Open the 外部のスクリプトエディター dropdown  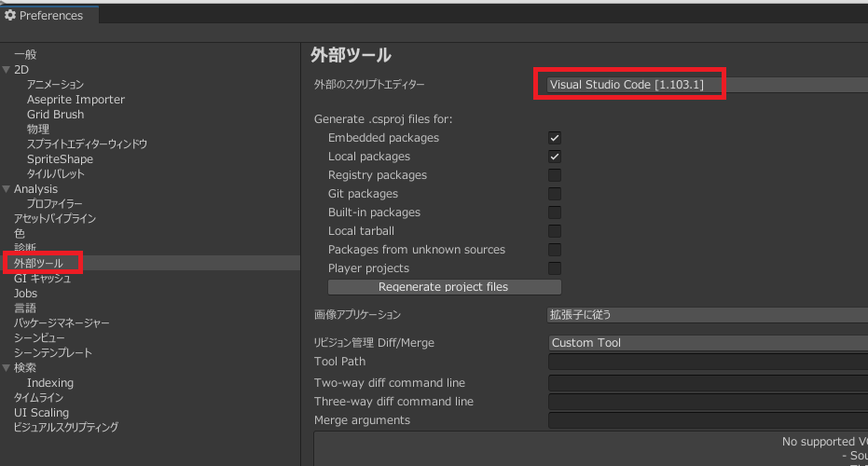[708, 85]
